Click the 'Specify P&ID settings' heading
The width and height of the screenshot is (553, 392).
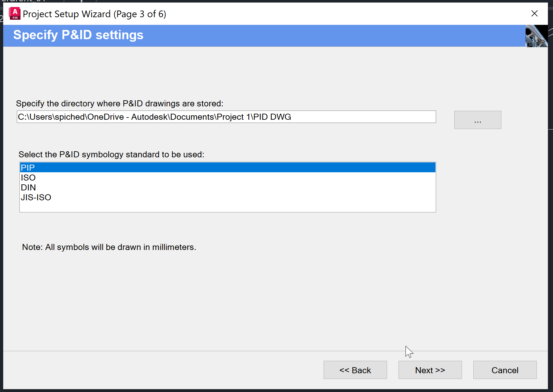click(x=78, y=35)
